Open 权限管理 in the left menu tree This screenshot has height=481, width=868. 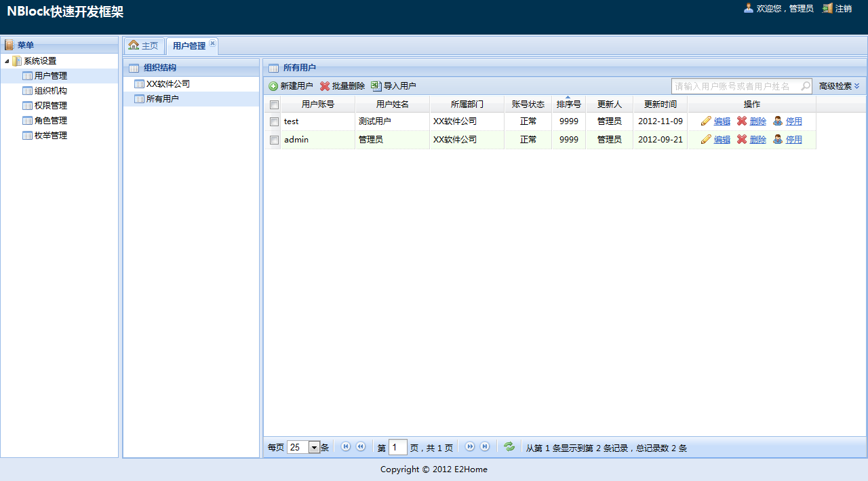tap(51, 106)
